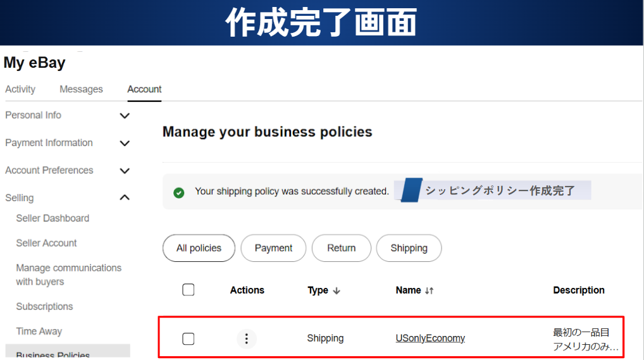Switch to the Activity tab
644x360 pixels.
tap(20, 89)
